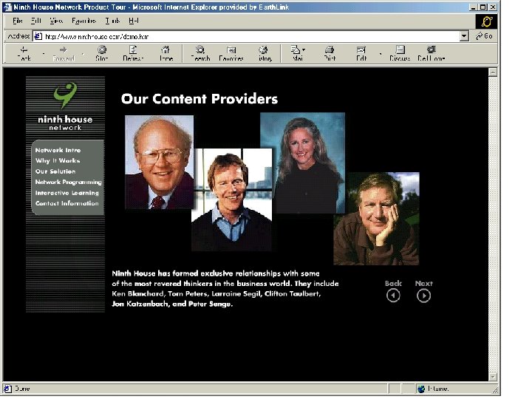Image resolution: width=532 pixels, height=399 pixels.
Task: Click the Edit toolbar icon
Action: pyautogui.click(x=361, y=50)
